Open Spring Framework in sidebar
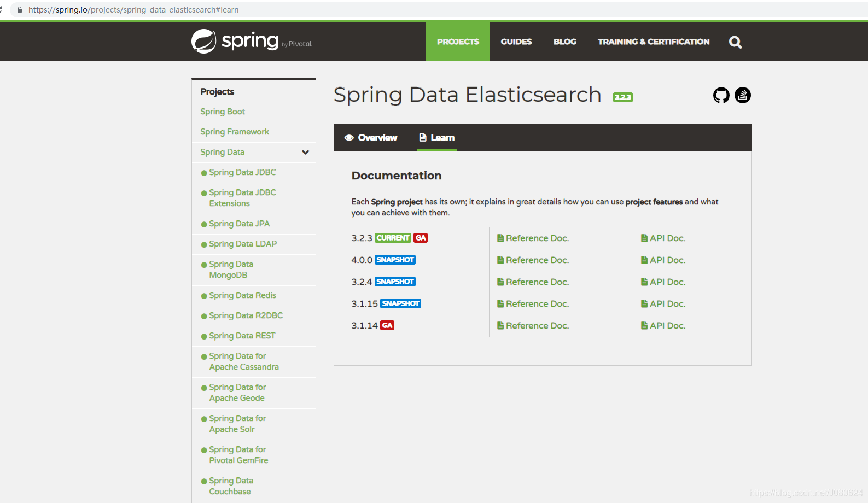 235,132
